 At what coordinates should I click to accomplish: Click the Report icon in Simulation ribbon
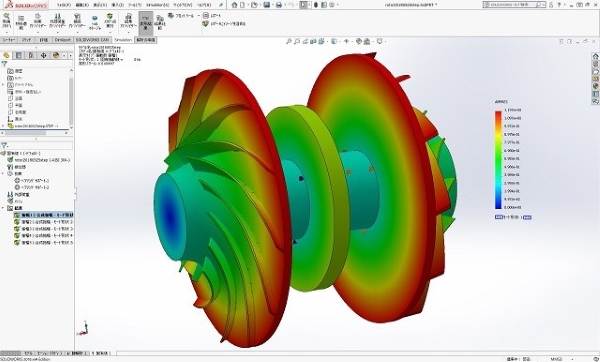[x=206, y=16]
